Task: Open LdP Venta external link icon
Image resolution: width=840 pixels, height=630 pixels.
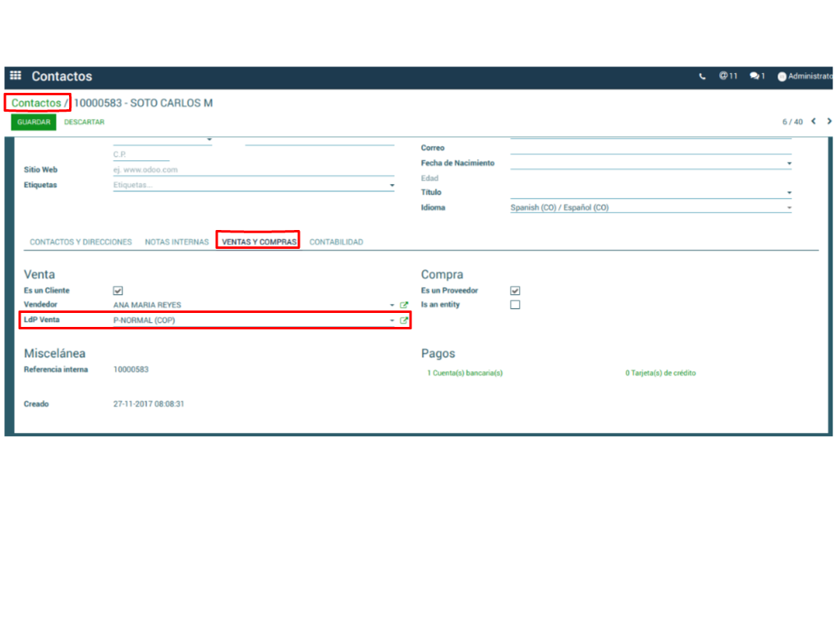Action: point(404,320)
